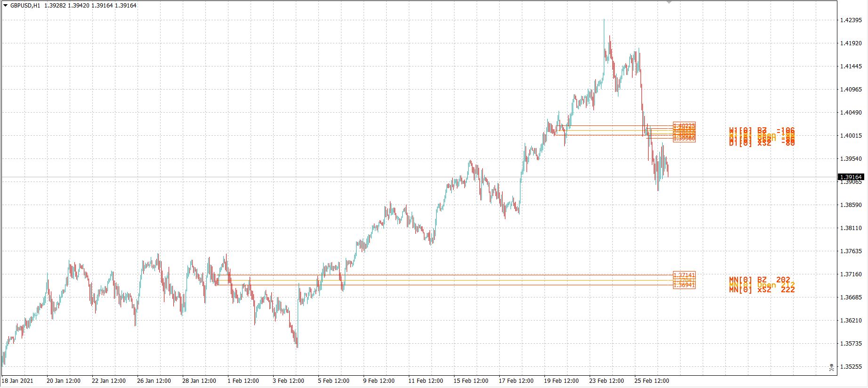868x388 pixels.
Task: Click the '23 Feb 12:00' time axis label
Action: pyautogui.click(x=606, y=381)
